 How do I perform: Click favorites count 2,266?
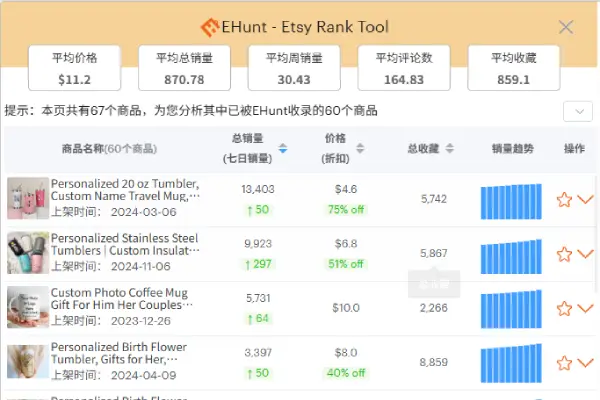434,308
